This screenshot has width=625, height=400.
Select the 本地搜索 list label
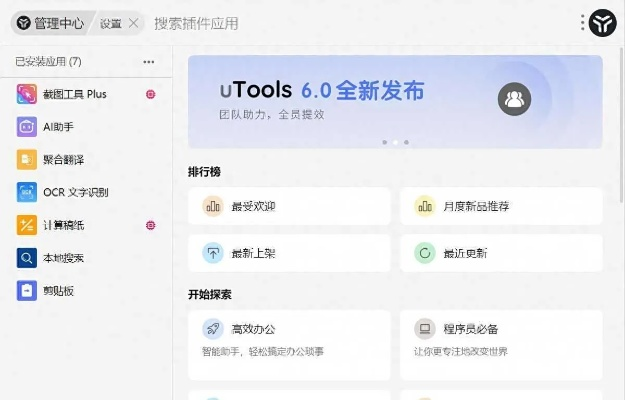pos(63,258)
